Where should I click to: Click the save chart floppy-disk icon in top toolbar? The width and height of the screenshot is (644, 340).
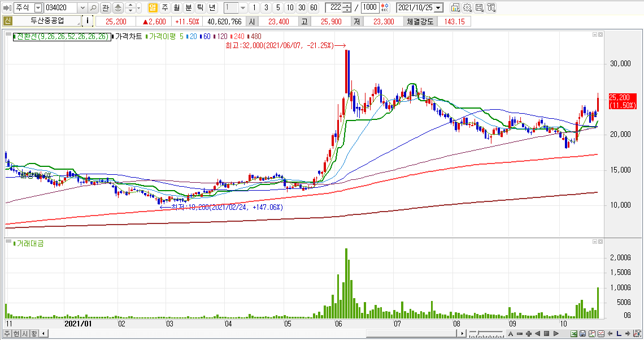(479, 7)
